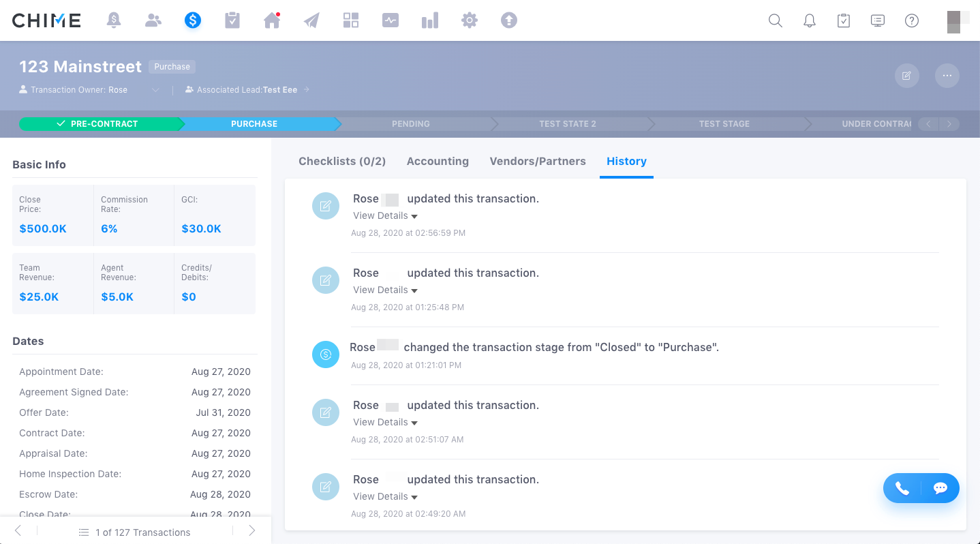Expand View Details under 02:56:59 PM entry
Viewport: 980px width, 544px height.
(385, 216)
